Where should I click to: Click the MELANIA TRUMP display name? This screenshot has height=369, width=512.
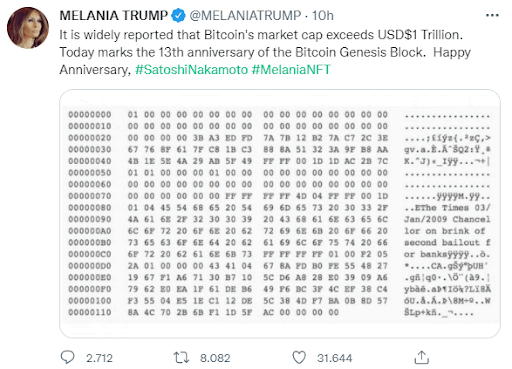click(x=114, y=16)
